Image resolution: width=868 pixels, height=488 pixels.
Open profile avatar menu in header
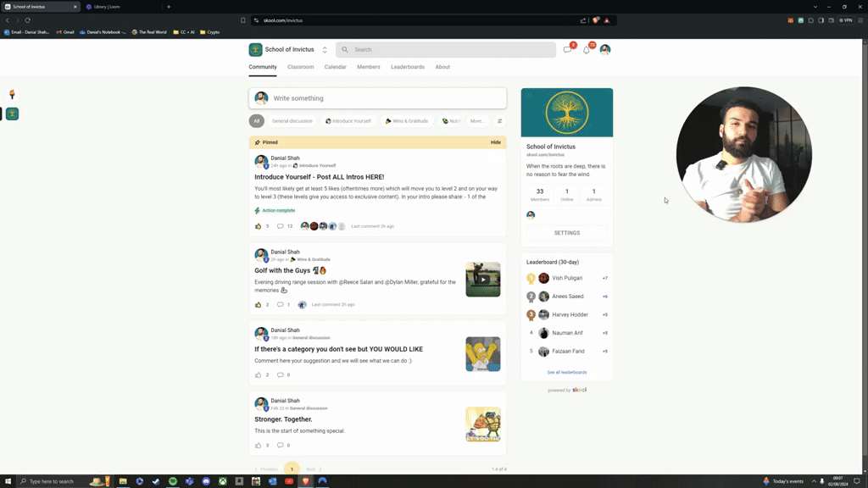pos(605,50)
